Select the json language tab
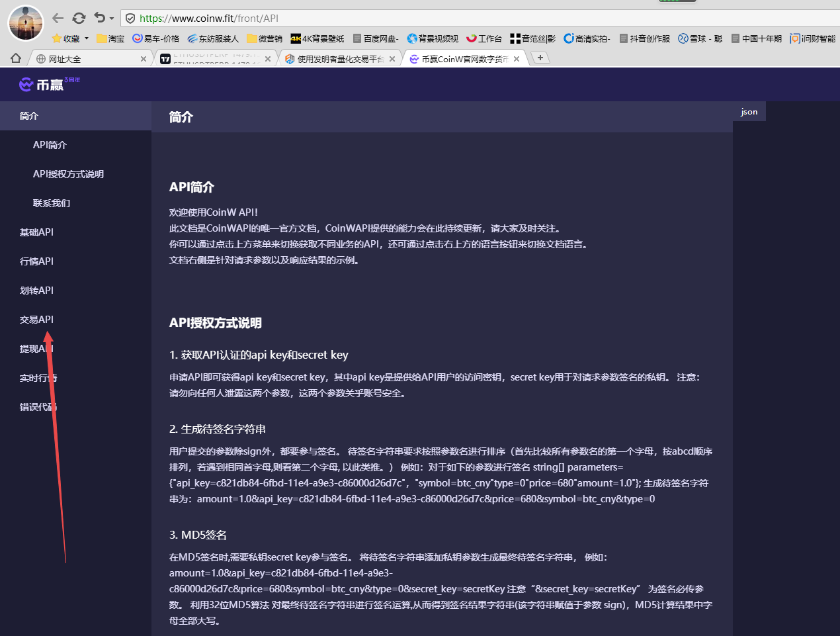Screen dimensions: 840x636 (749, 112)
